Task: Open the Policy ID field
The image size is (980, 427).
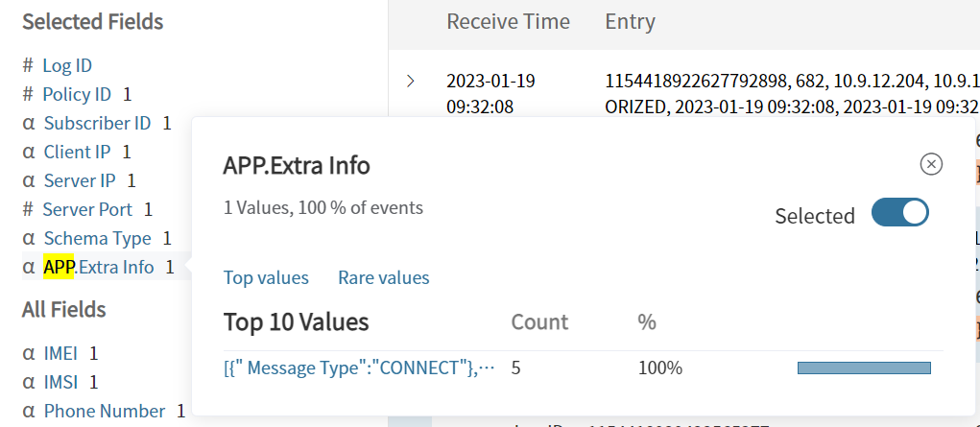Action: point(77,94)
